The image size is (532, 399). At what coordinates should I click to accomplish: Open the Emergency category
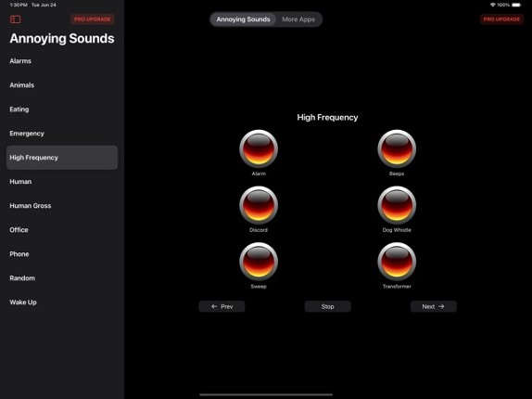coord(62,134)
